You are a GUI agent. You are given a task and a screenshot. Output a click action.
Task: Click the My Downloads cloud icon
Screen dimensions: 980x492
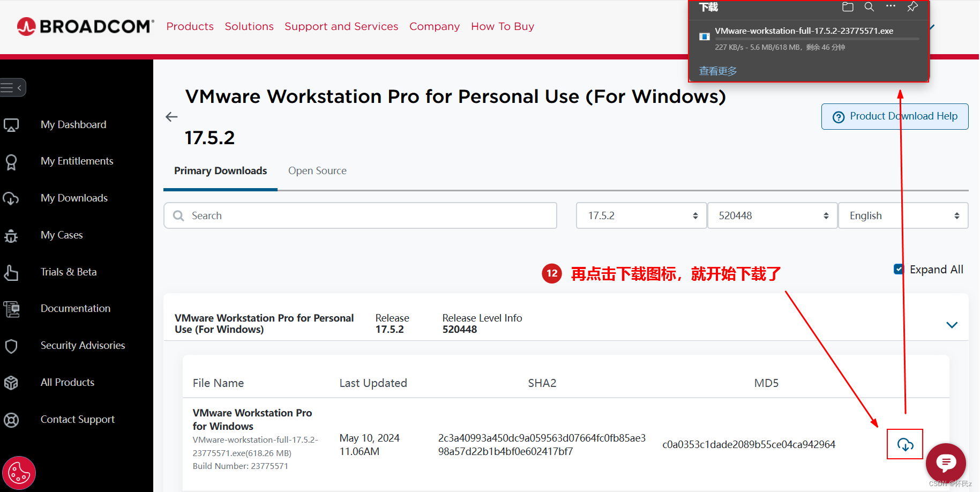(11, 198)
